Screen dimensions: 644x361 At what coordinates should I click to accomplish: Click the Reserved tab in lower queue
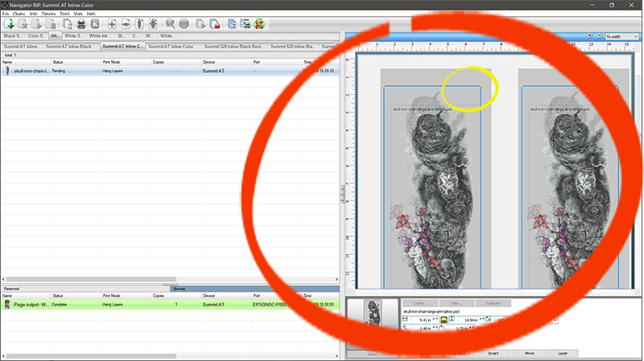click(85, 289)
